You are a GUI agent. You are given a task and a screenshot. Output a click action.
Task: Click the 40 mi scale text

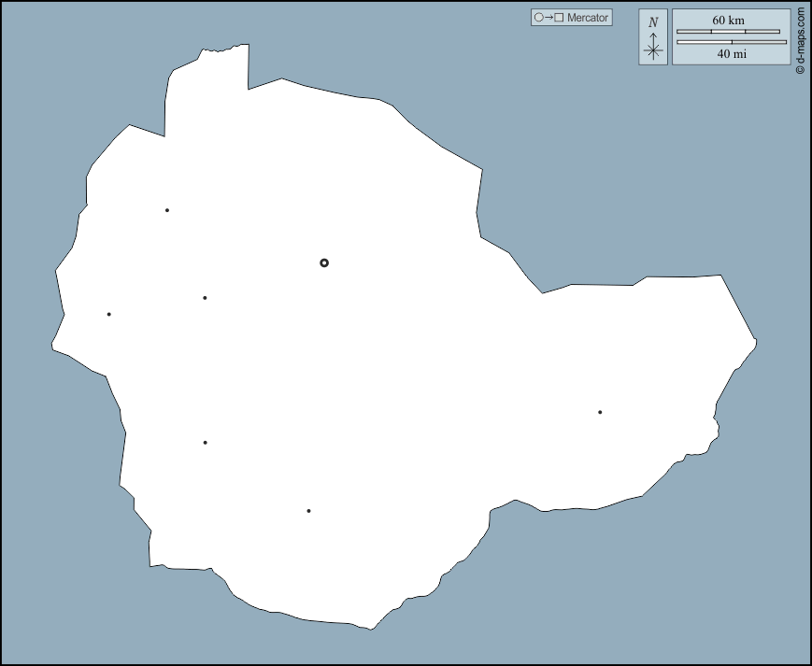pyautogui.click(x=732, y=54)
